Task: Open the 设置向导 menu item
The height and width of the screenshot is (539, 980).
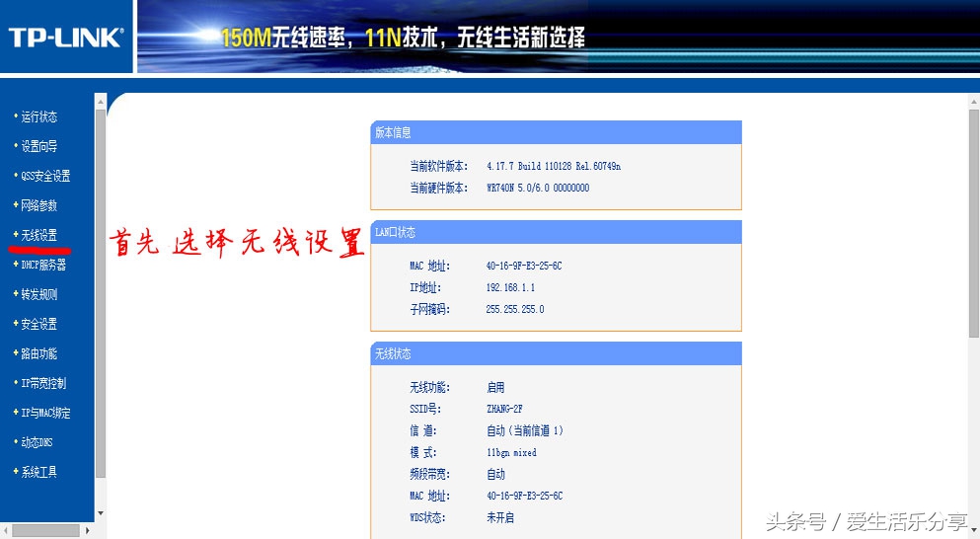Action: pos(38,146)
